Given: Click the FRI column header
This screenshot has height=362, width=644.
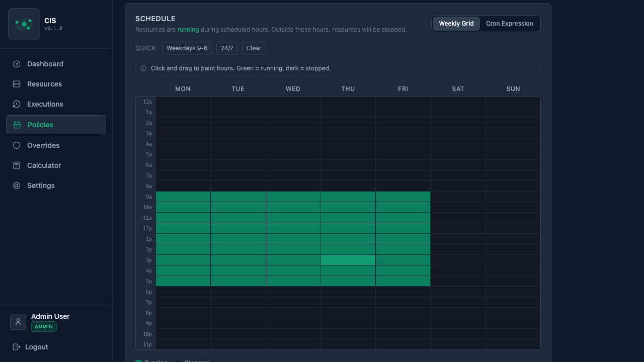Looking at the screenshot, I should click(403, 89).
